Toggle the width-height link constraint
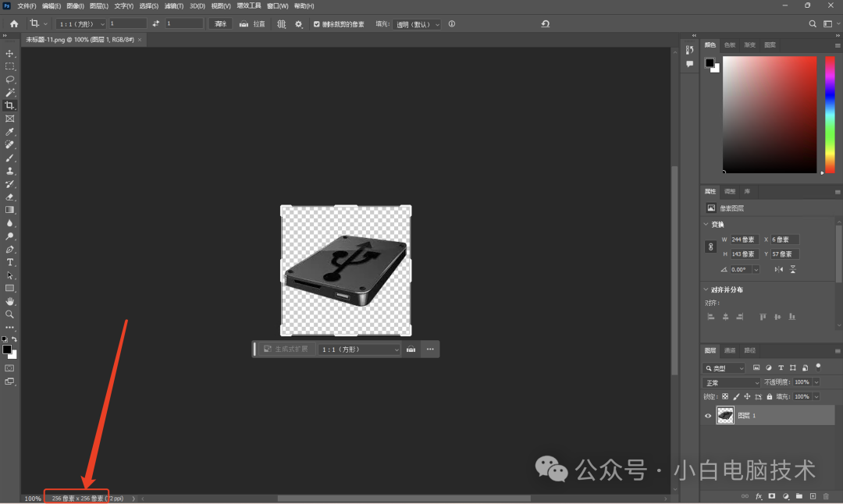 [710, 247]
